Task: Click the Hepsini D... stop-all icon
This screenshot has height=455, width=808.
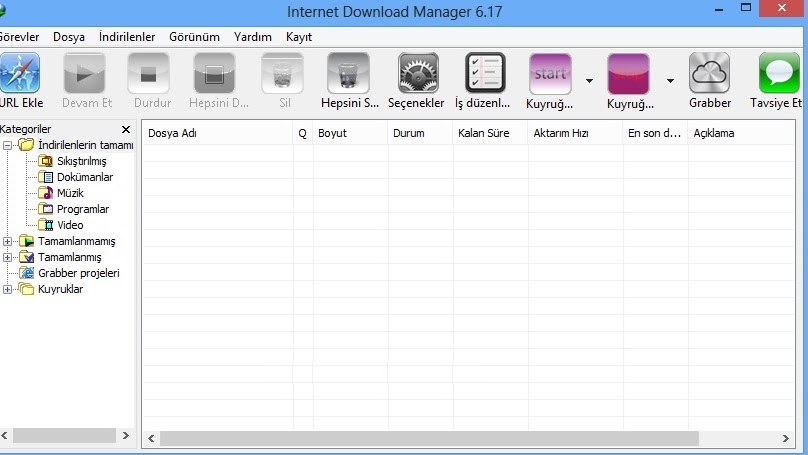Action: tap(214, 73)
